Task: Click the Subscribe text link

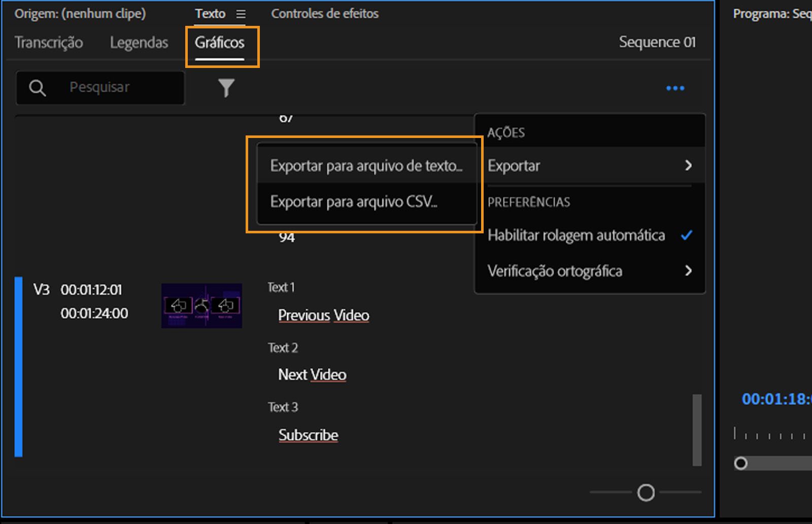Action: (x=308, y=435)
